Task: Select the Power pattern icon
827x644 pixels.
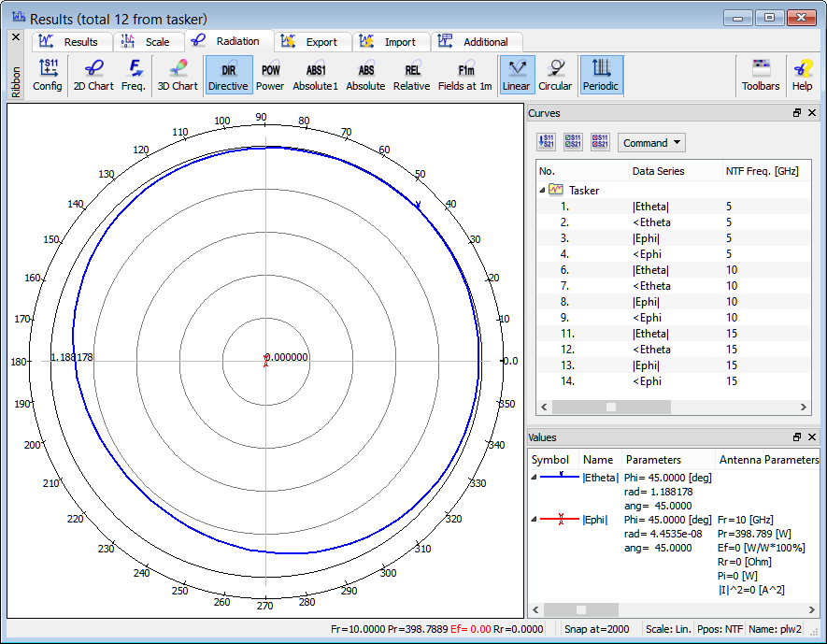Action: point(270,75)
